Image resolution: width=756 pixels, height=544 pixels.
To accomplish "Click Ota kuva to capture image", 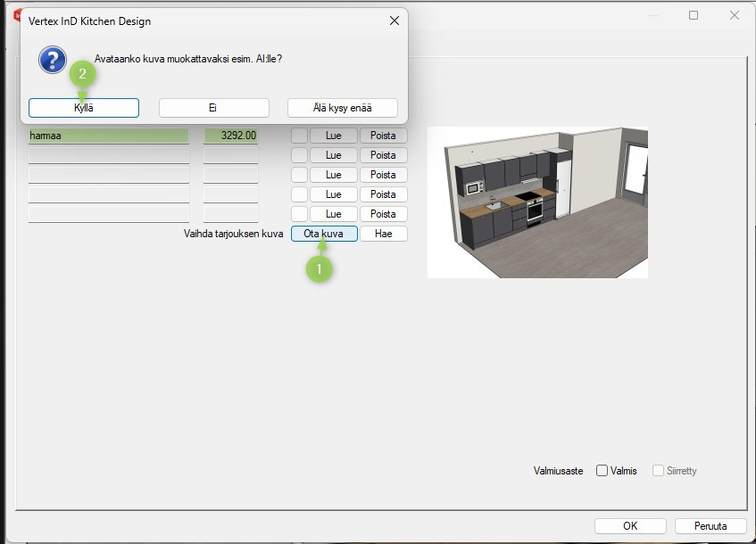I will pyautogui.click(x=324, y=234).
